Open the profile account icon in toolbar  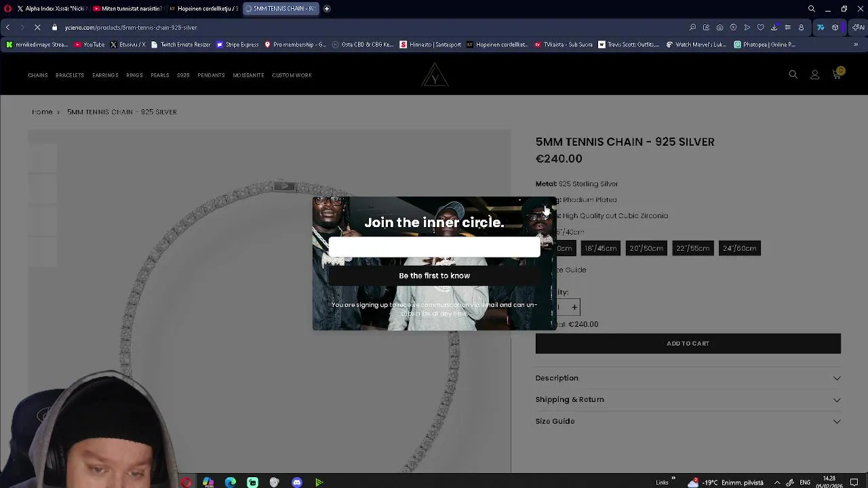[801, 27]
